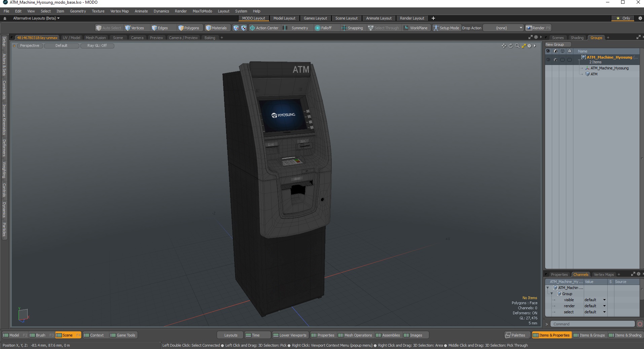Toggle Ray GL Off button
The image size is (644, 349).
(97, 46)
